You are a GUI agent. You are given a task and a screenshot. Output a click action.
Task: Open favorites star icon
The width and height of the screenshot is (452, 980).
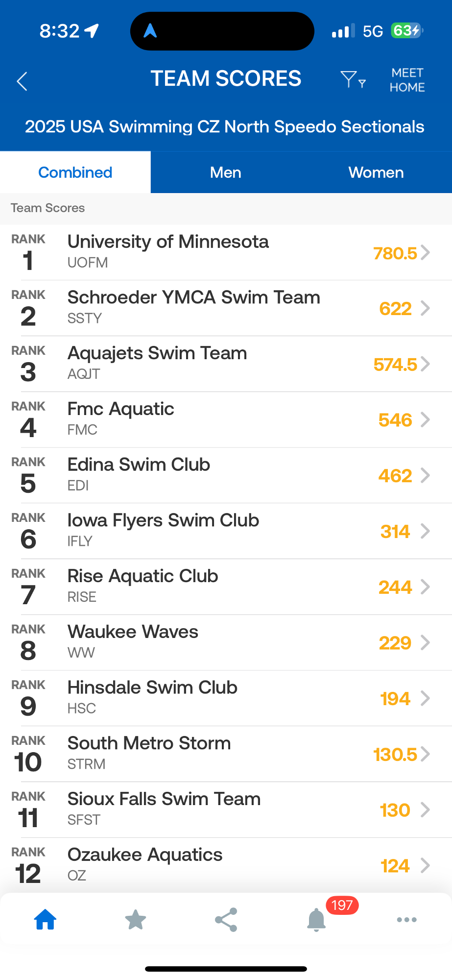click(136, 920)
